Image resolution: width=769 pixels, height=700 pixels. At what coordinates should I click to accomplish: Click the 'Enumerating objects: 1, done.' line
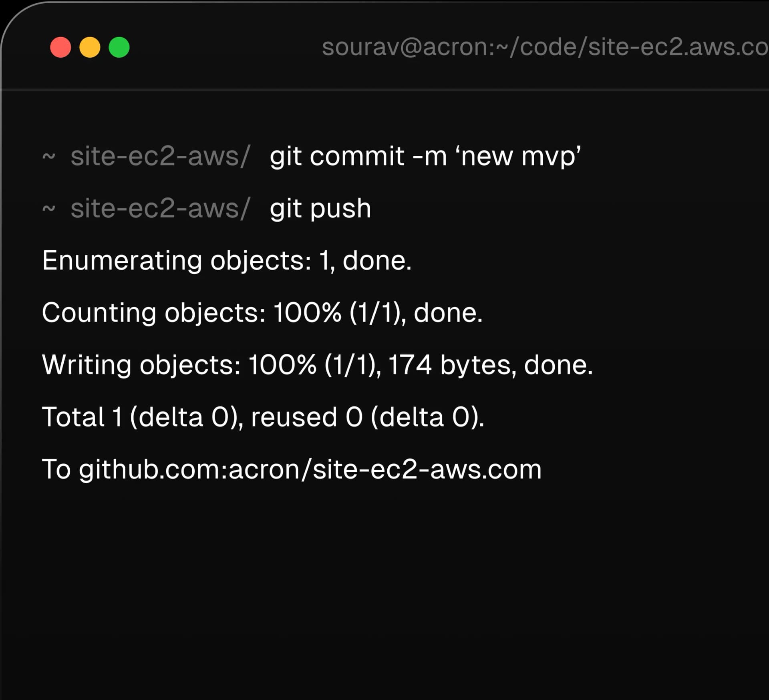pyautogui.click(x=227, y=261)
